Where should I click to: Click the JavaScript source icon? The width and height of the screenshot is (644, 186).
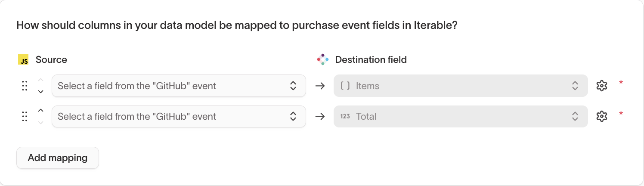23,60
